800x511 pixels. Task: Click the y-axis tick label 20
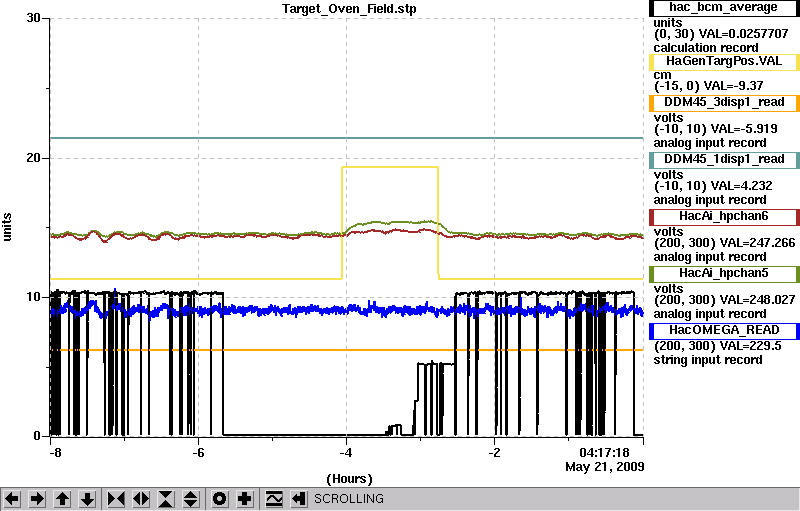coord(34,158)
